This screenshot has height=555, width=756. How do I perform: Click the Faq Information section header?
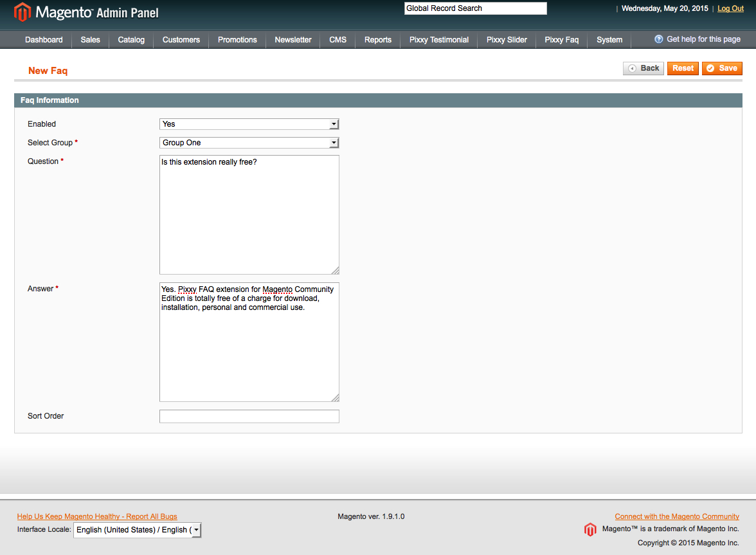378,100
